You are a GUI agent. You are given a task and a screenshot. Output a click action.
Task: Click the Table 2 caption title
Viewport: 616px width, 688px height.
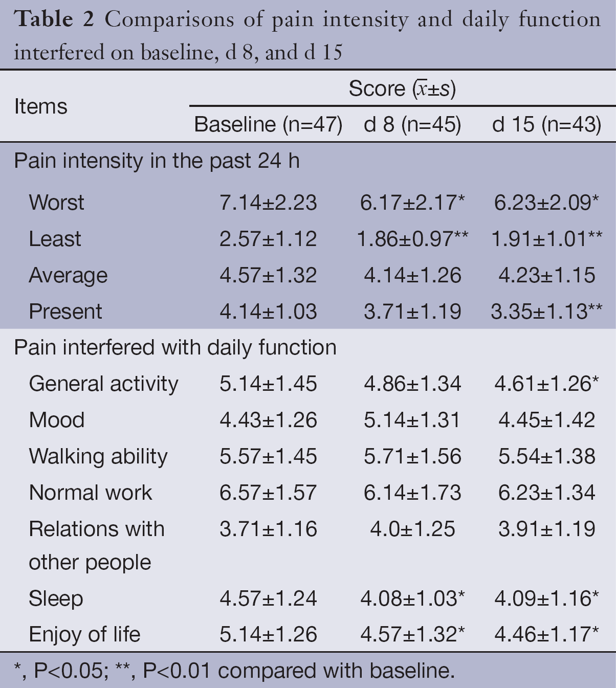307,36
